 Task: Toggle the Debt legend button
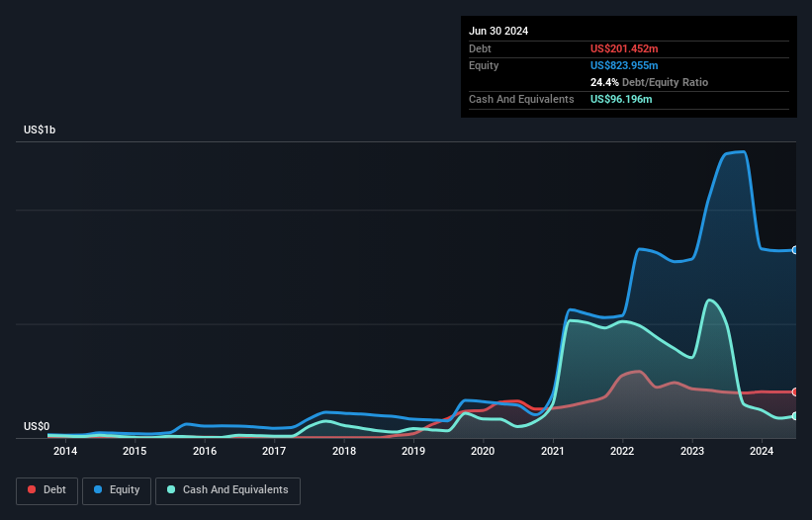tap(47, 490)
